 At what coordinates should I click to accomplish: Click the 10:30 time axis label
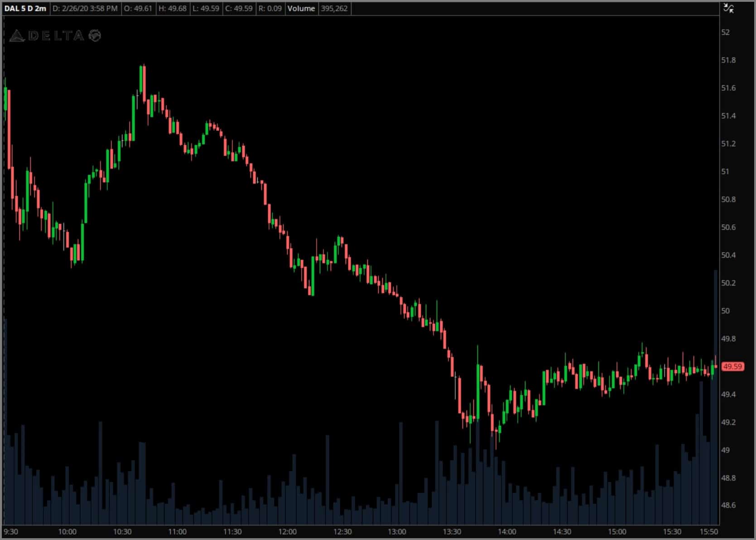click(122, 532)
